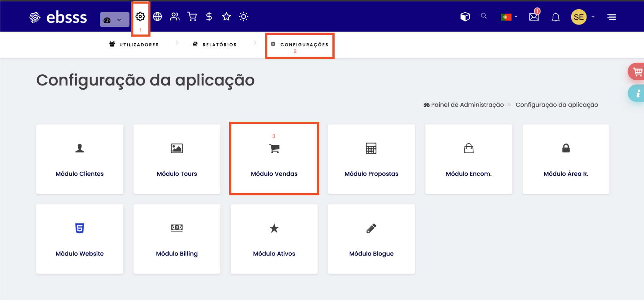Click the Configuração da aplicação breadcrumb

(557, 105)
